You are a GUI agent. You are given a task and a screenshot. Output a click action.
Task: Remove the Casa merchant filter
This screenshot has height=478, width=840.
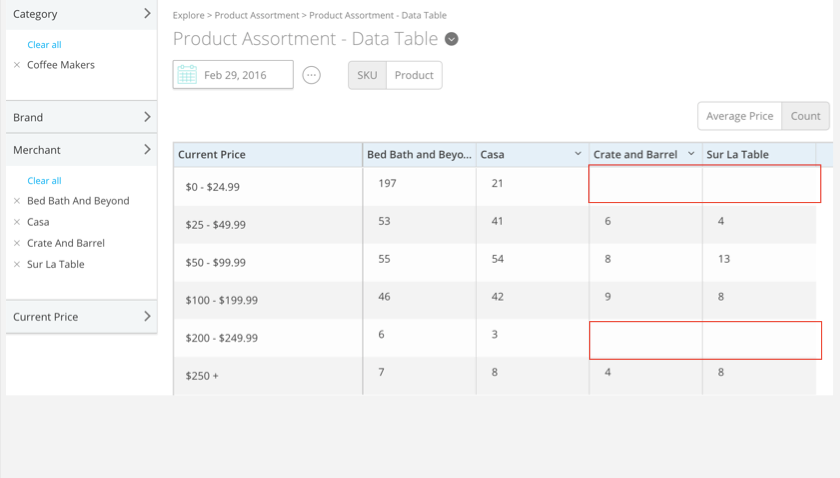tap(17, 222)
